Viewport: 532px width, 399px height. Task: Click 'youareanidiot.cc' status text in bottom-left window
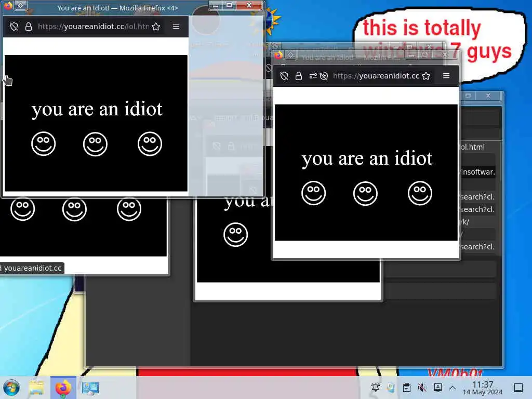pyautogui.click(x=33, y=268)
